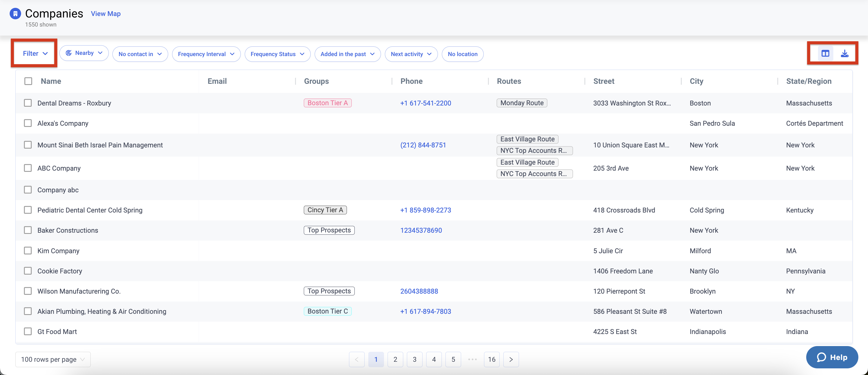
Task: Click the City column header
Action: [x=697, y=81]
